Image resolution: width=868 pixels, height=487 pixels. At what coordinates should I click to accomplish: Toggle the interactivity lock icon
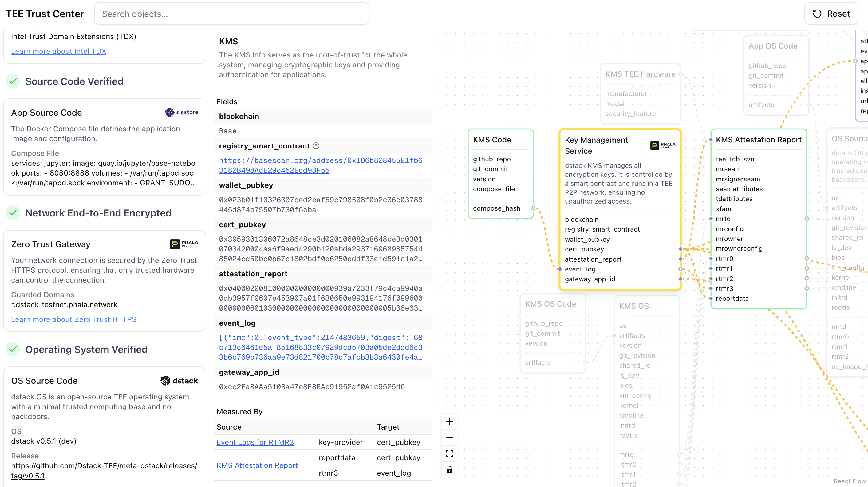tap(449, 470)
